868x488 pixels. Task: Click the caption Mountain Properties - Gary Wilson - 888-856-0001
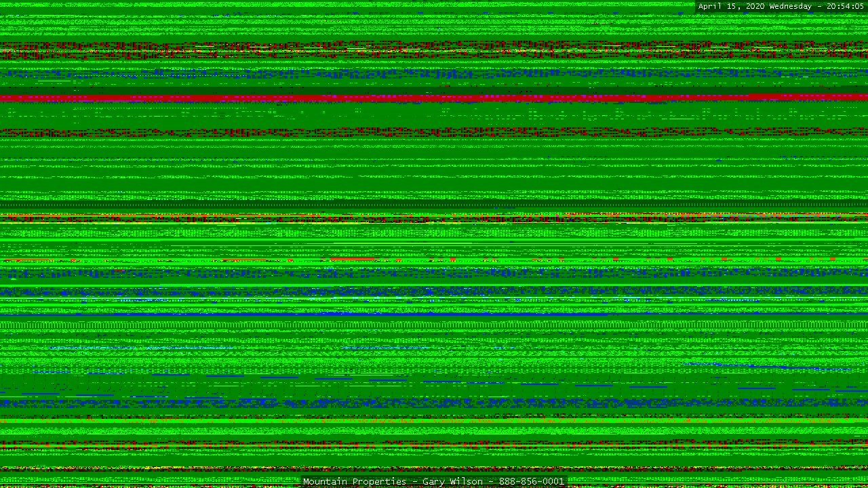tap(433, 481)
